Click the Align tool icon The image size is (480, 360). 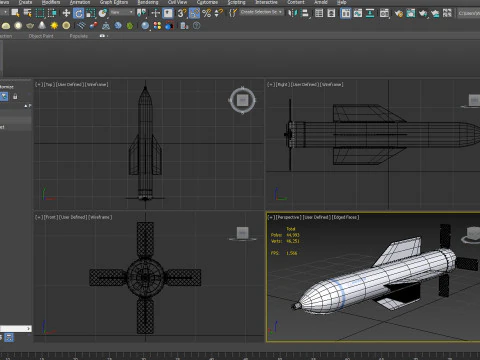coord(305,13)
